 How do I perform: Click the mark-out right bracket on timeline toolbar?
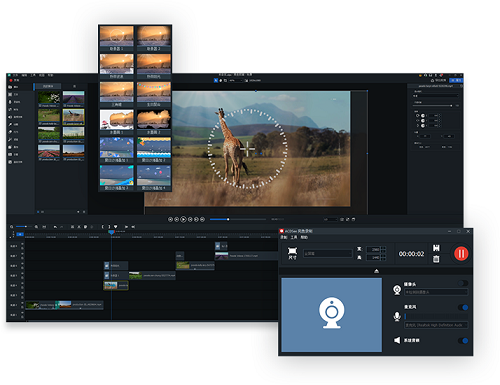coord(109,227)
